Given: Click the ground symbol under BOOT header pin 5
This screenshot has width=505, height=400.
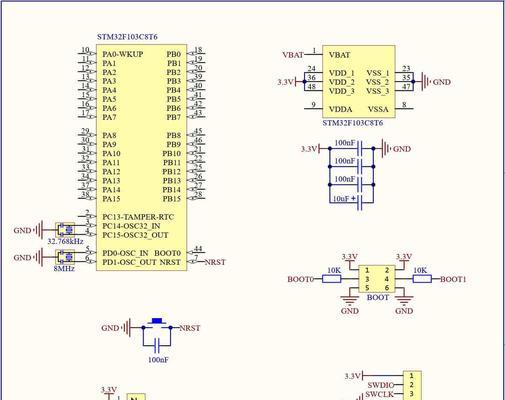Looking at the screenshot, I should (349, 301).
